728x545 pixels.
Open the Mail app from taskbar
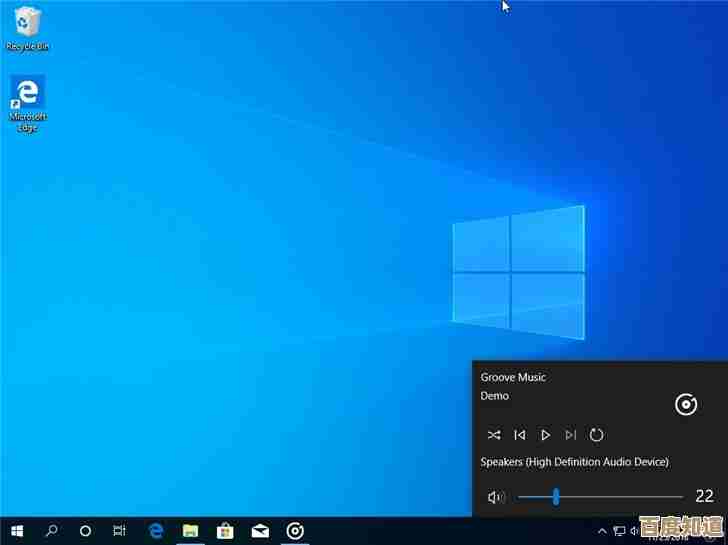pyautogui.click(x=260, y=531)
